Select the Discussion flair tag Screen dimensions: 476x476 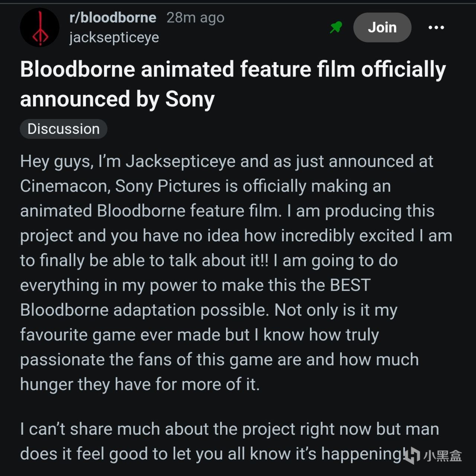64,129
